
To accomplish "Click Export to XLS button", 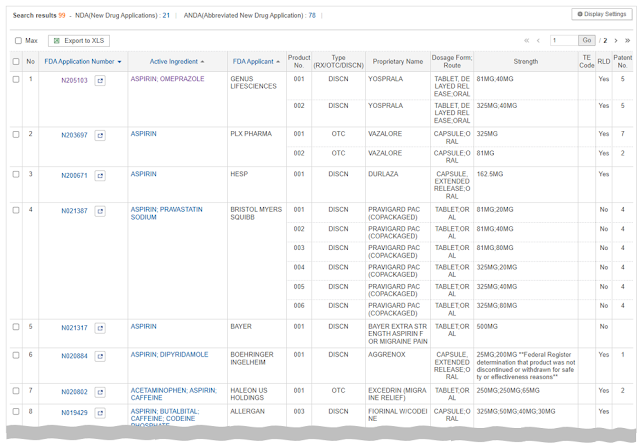I will pos(79,41).
